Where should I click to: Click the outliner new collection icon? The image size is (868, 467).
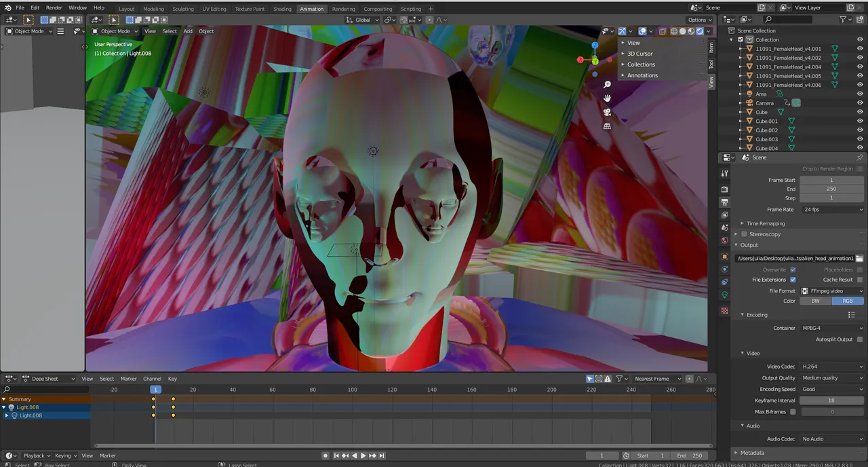pyautogui.click(x=859, y=20)
